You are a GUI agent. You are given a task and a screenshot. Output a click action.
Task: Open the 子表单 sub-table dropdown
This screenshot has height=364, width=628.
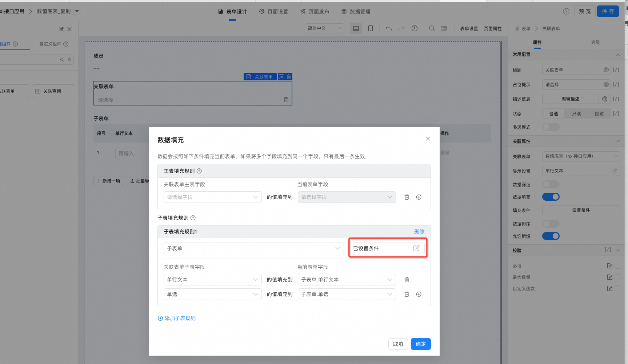point(254,248)
